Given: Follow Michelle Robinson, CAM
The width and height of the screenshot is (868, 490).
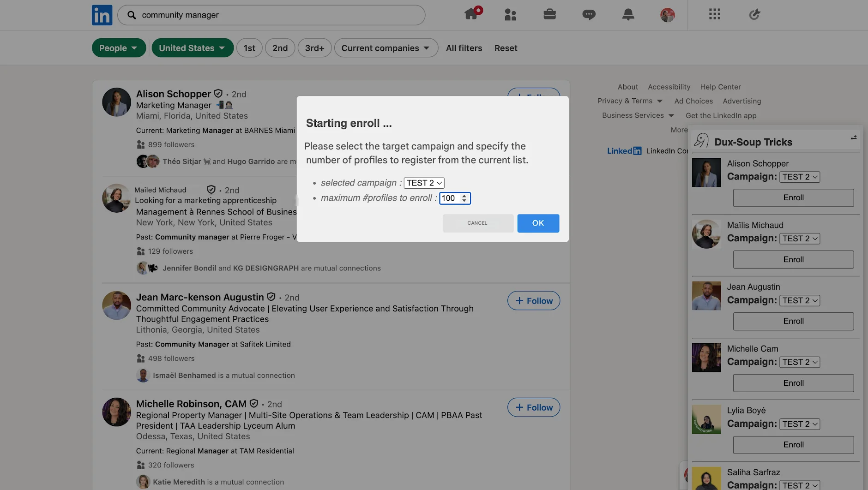Looking at the screenshot, I should click(x=534, y=407).
